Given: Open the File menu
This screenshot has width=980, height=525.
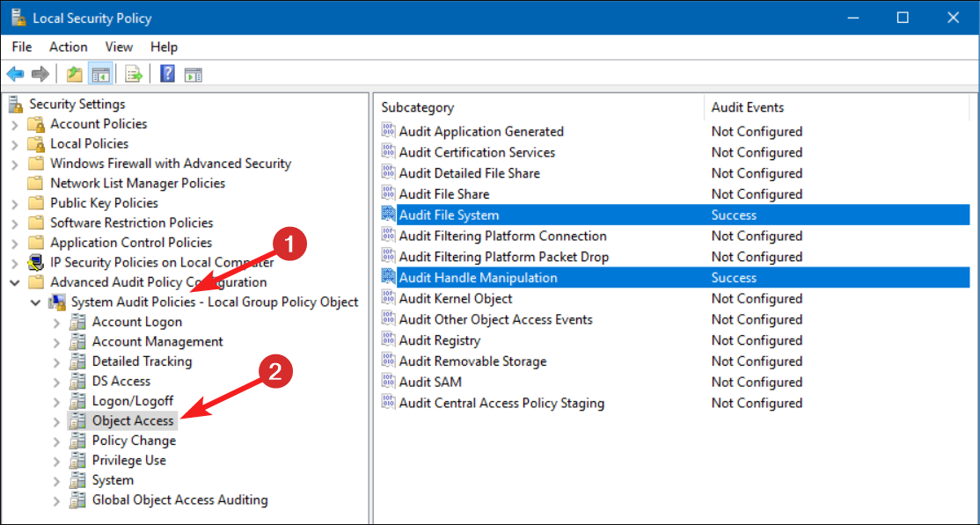Looking at the screenshot, I should coord(21,47).
